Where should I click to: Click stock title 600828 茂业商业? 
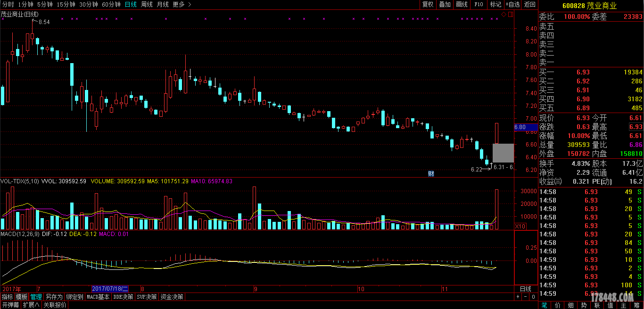click(x=590, y=6)
